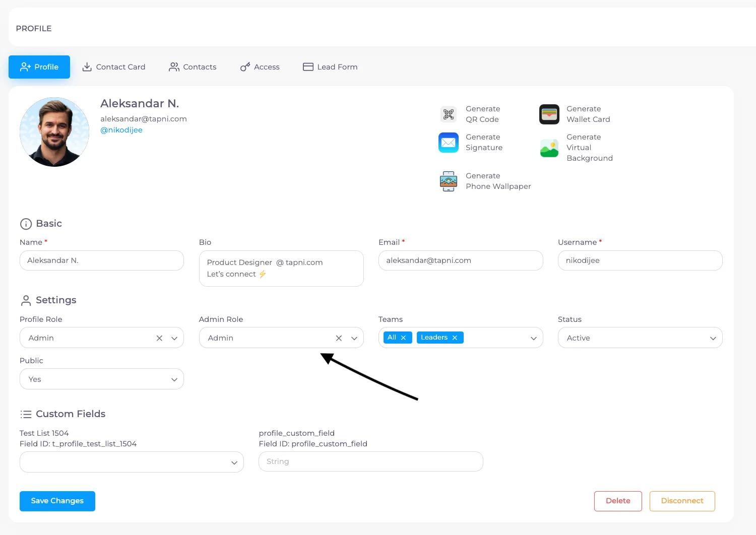The width and height of the screenshot is (756, 535).
Task: Click the Generate Wallet Card icon
Action: [549, 114]
